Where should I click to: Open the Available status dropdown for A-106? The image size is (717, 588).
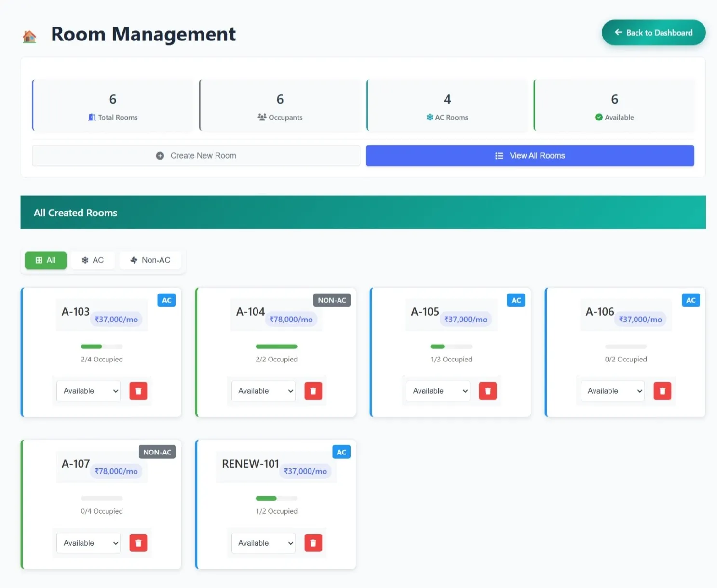(612, 391)
